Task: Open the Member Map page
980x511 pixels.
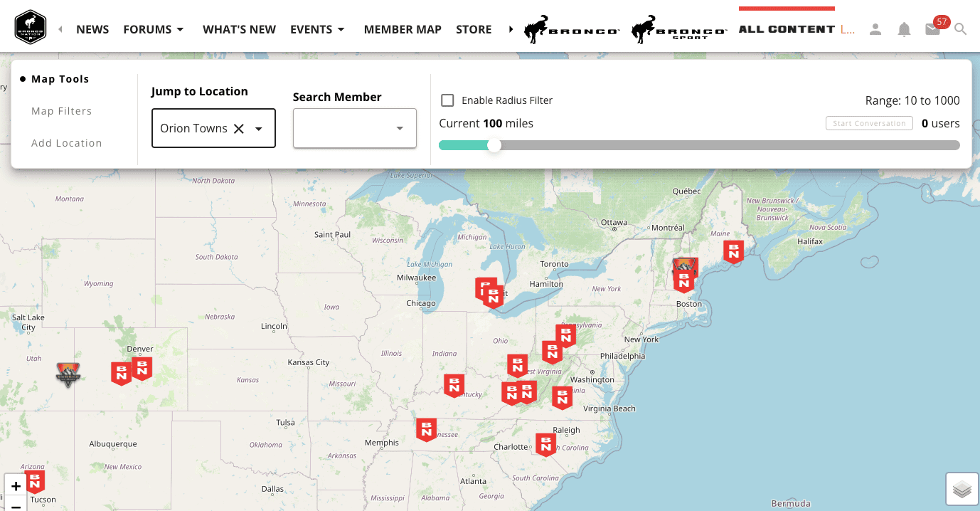Action: (x=403, y=29)
